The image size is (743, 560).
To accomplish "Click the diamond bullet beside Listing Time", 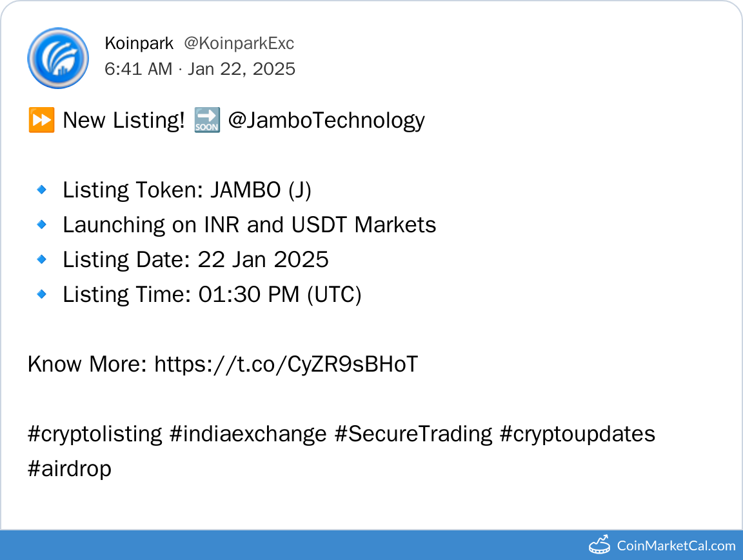I will [x=41, y=294].
